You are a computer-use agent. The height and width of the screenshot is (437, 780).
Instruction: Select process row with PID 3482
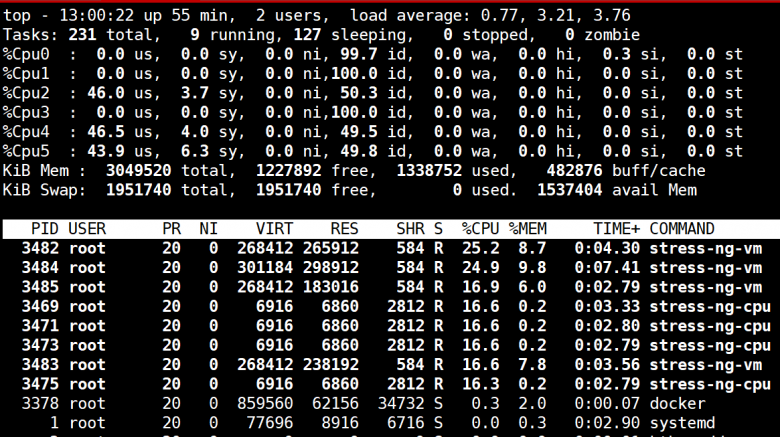pyautogui.click(x=391, y=248)
